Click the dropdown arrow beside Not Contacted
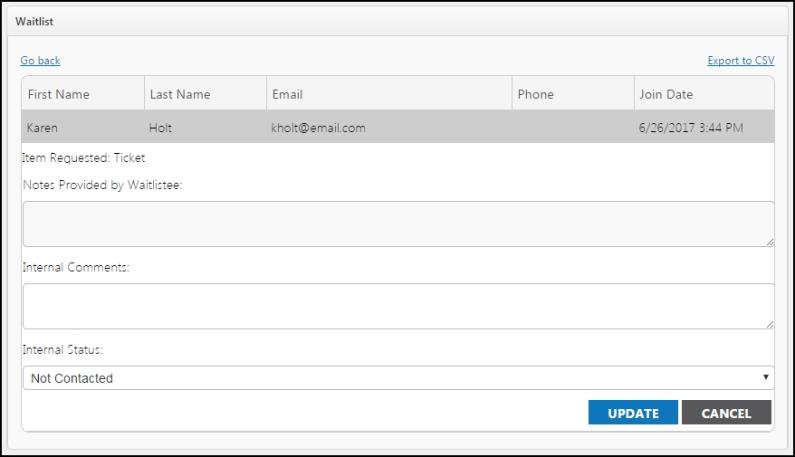The image size is (795, 457). pyautogui.click(x=766, y=377)
